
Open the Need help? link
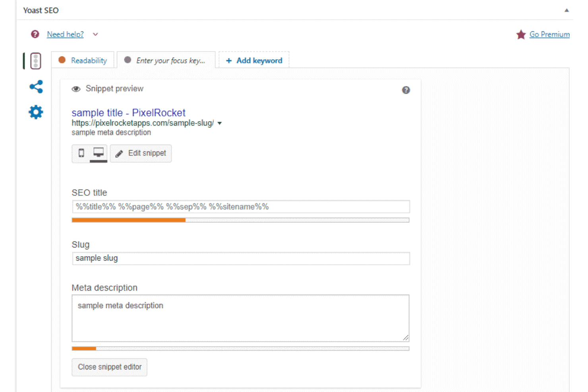tap(65, 34)
